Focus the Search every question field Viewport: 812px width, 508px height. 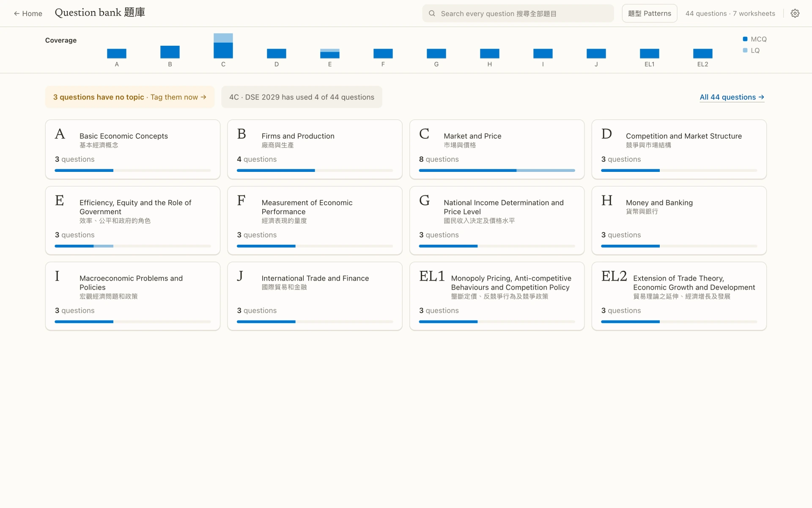pos(518,14)
